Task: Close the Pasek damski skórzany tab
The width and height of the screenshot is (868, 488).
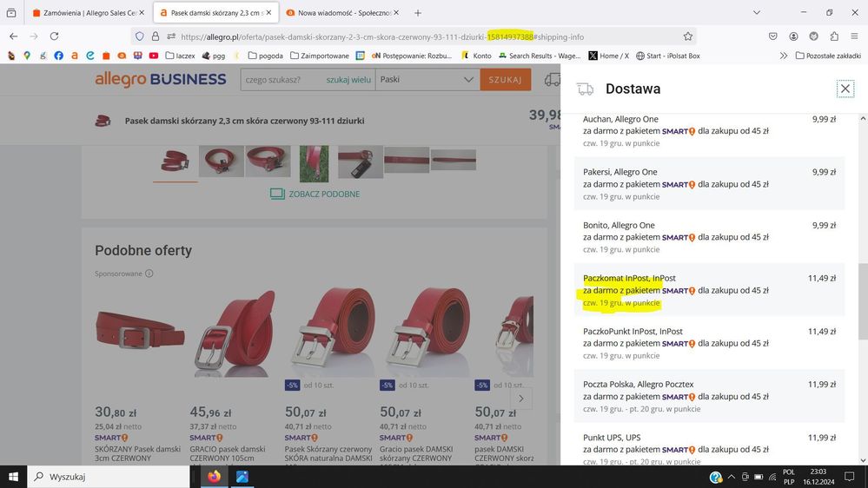Action: pos(269,13)
